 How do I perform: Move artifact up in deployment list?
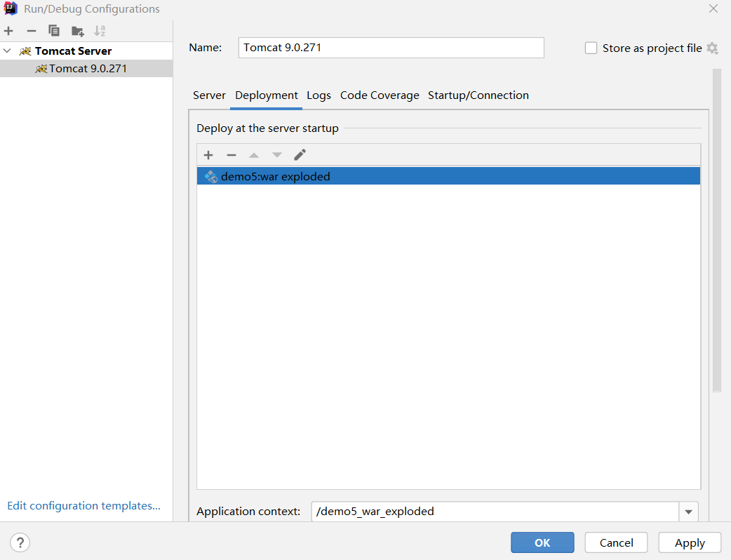(254, 155)
